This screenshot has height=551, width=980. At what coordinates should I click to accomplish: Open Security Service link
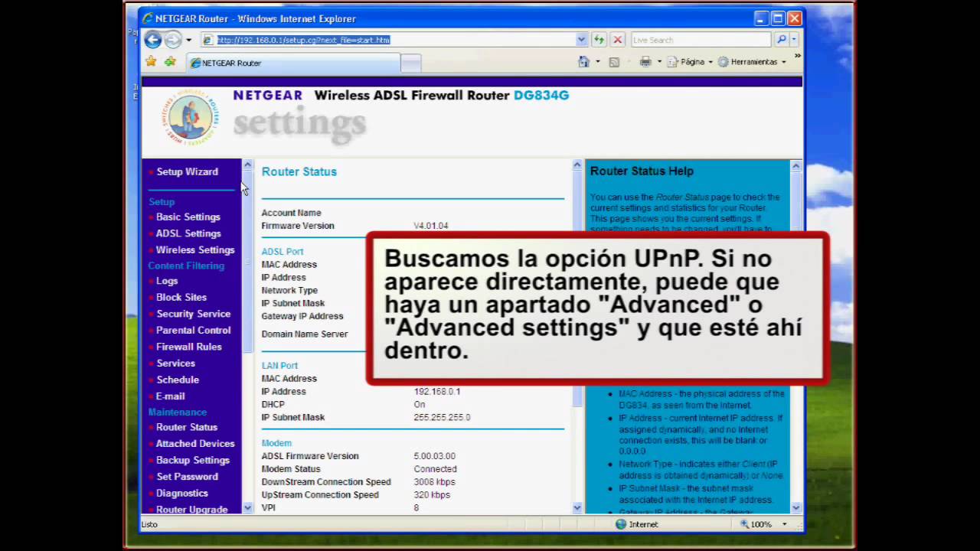coord(193,314)
